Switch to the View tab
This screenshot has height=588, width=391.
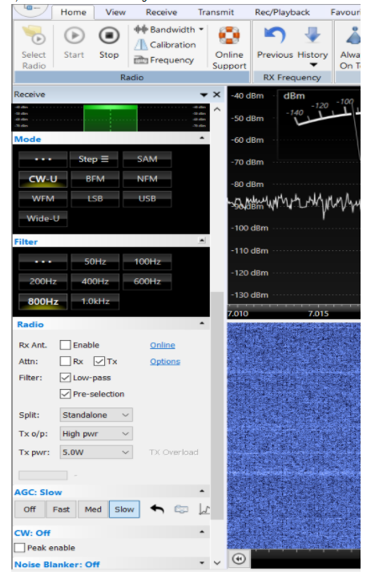tap(115, 12)
